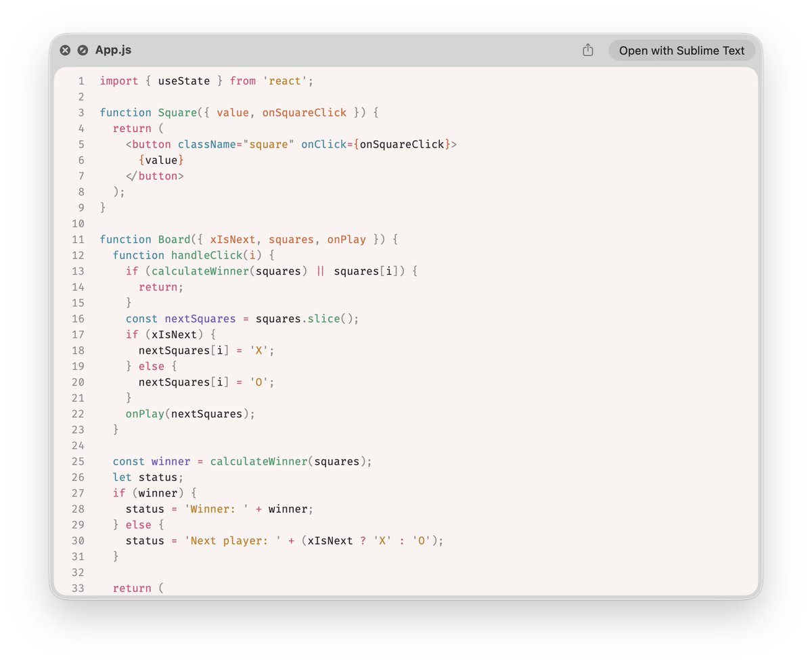Click line number 10 in the gutter

click(x=78, y=223)
